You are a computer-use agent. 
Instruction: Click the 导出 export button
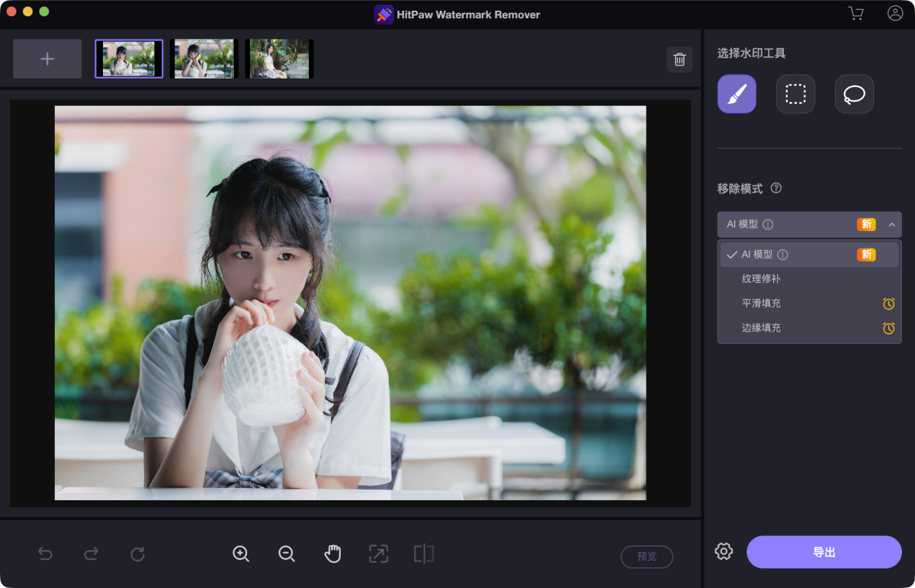click(x=823, y=552)
